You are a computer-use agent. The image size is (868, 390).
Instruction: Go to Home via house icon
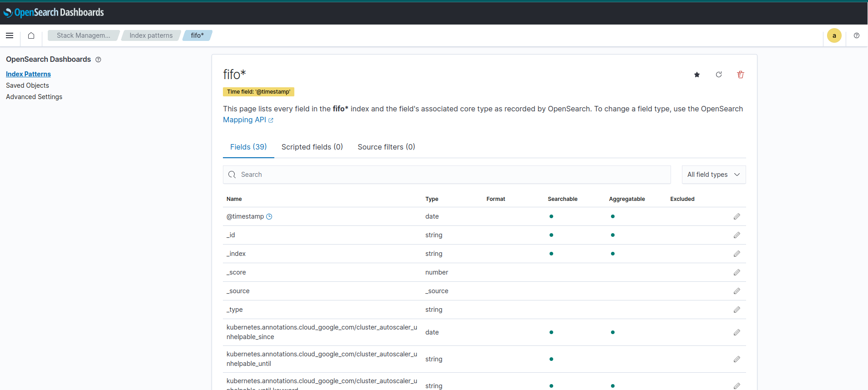click(31, 35)
